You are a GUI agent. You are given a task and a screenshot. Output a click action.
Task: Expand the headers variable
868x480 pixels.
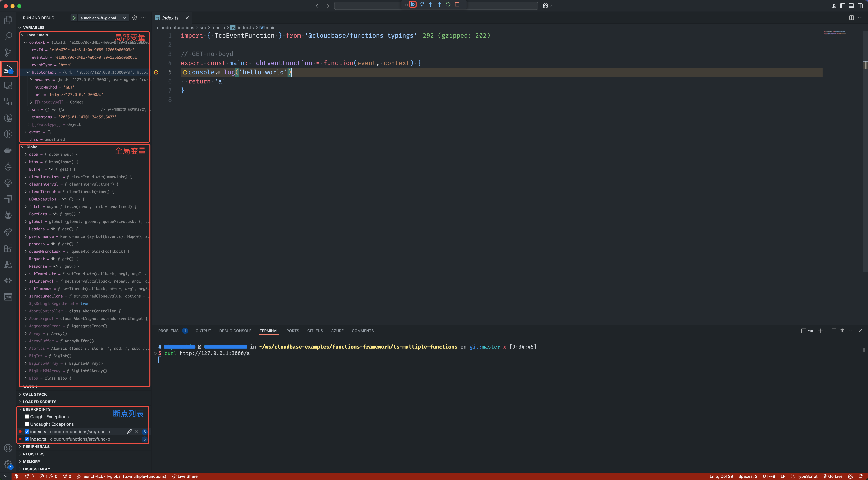coord(31,80)
